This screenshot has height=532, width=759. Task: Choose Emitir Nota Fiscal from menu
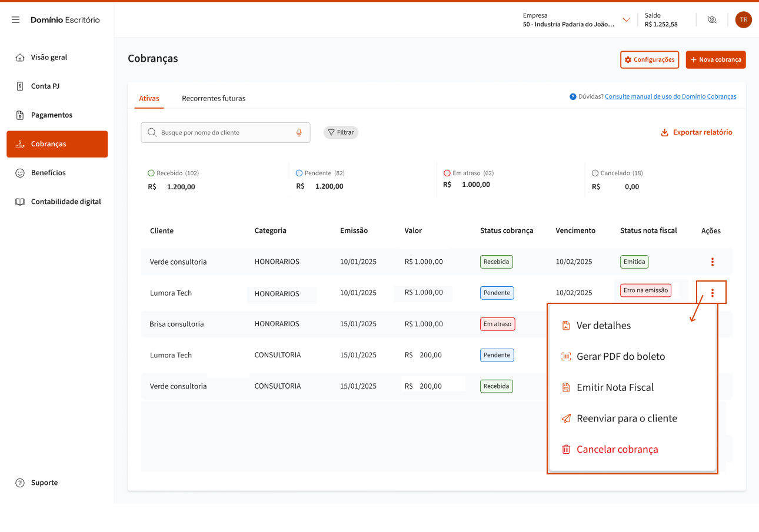(x=615, y=387)
